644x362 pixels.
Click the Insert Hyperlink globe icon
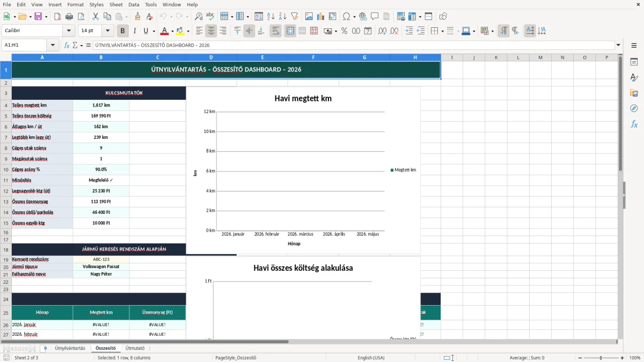click(x=363, y=17)
